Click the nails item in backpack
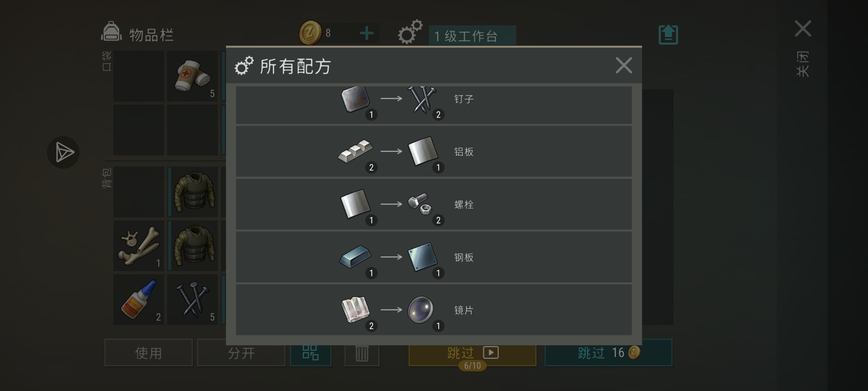868x391 pixels. 192,299
